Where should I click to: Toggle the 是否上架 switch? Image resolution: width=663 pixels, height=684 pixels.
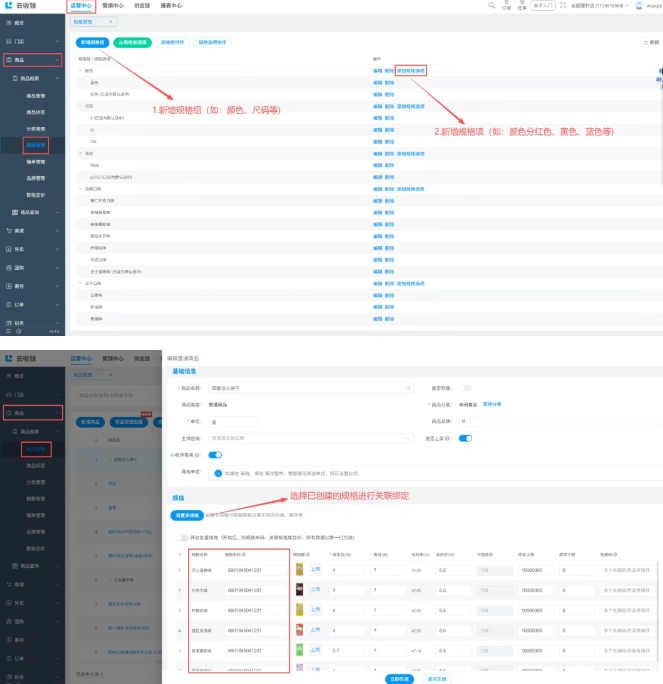point(465,438)
